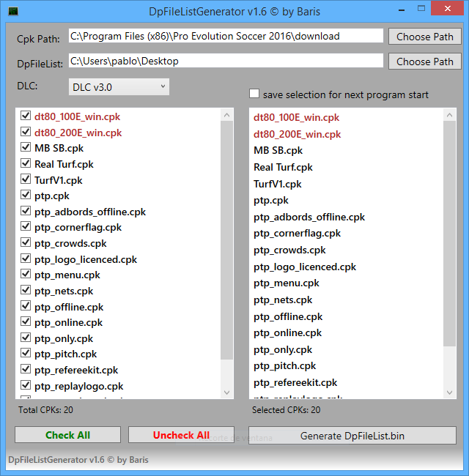Uncheck ptp_nets.cpk checkbox
469x476 pixels.
click(x=26, y=290)
